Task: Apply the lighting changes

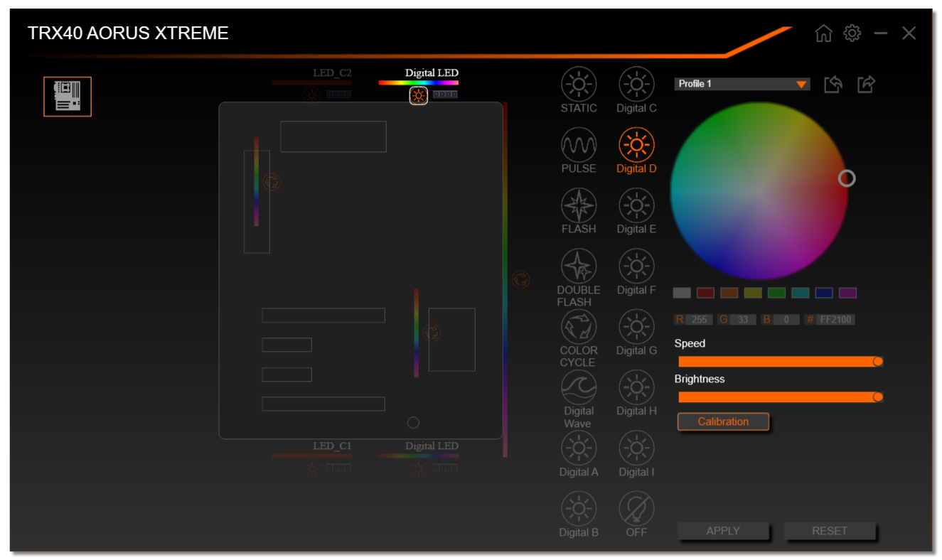Action: click(723, 531)
